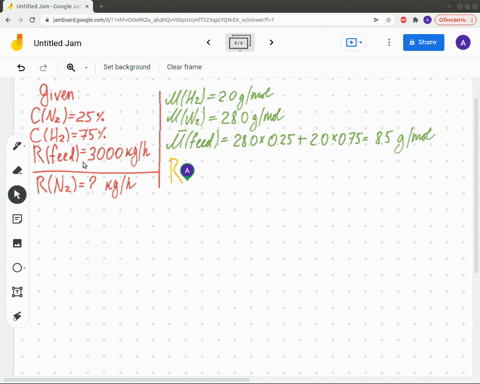The image size is (480, 384).
Task: Choose the Circle shape tool
Action: [x=17, y=268]
